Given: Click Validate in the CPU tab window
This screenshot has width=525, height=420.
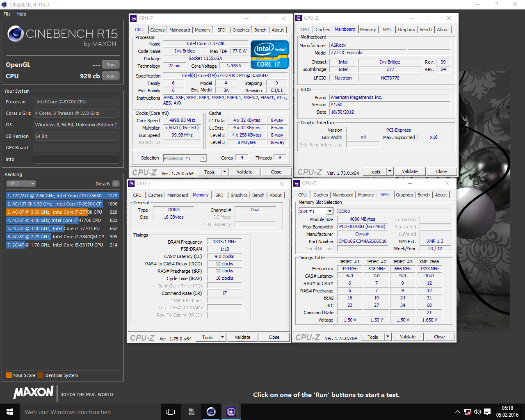Looking at the screenshot, I should (244, 172).
